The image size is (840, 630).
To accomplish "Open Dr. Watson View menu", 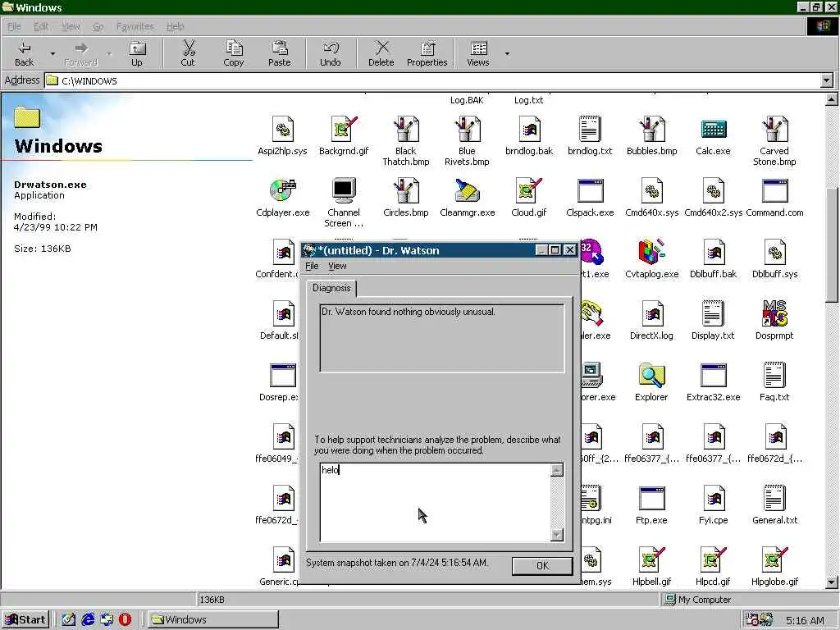I will click(337, 266).
